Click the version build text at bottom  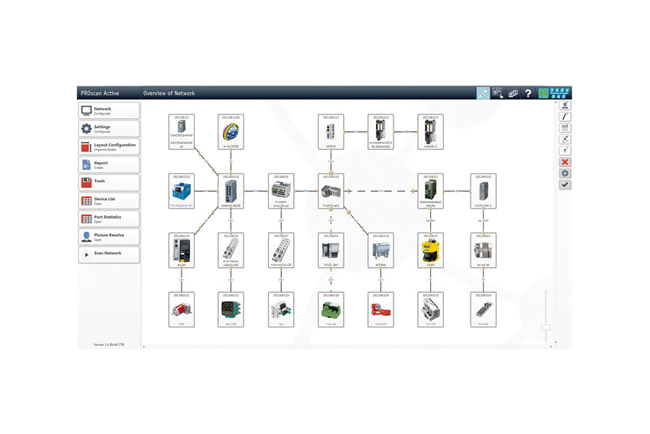(x=109, y=344)
